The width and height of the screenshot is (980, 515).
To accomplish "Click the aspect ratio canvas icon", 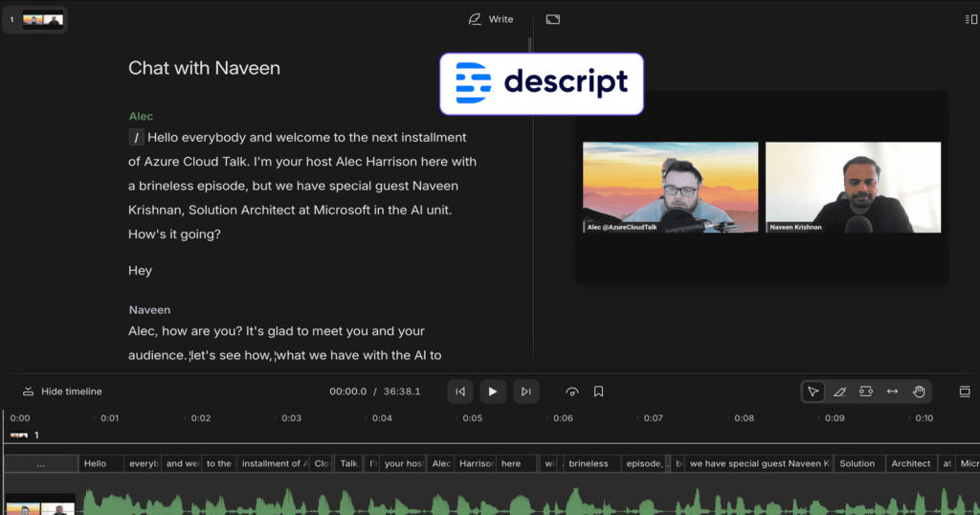I will click(x=552, y=19).
